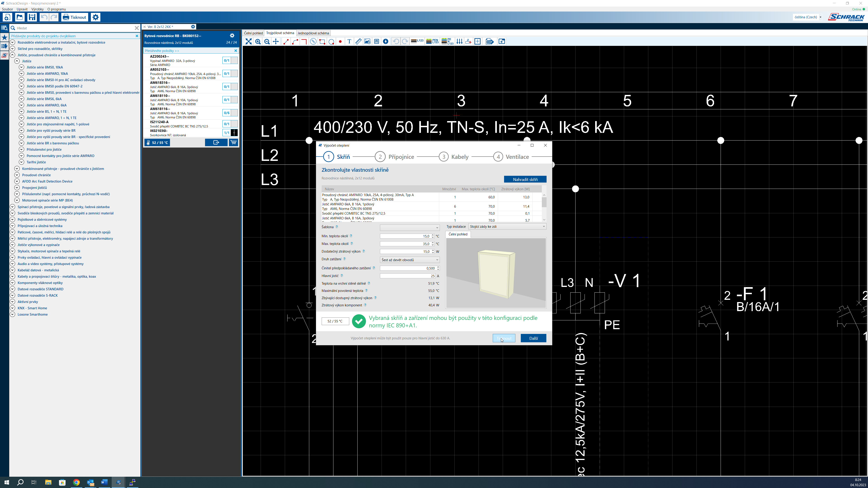Screen dimensions: 868x488
Task: Open Microsoft Word from the taskbar
Action: (104, 482)
